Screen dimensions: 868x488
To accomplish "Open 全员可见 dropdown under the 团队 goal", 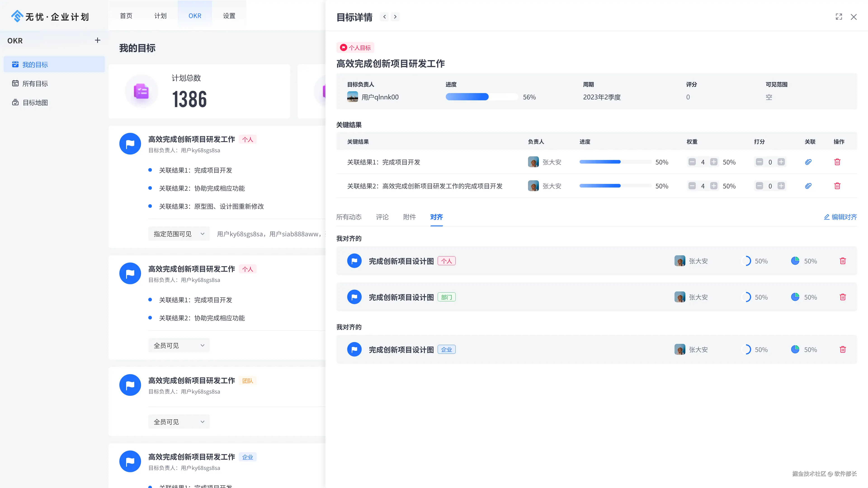I will pos(179,422).
